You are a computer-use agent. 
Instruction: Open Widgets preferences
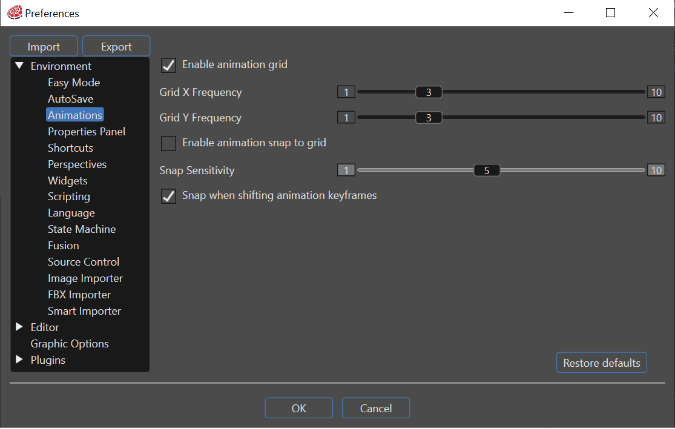pyautogui.click(x=68, y=181)
